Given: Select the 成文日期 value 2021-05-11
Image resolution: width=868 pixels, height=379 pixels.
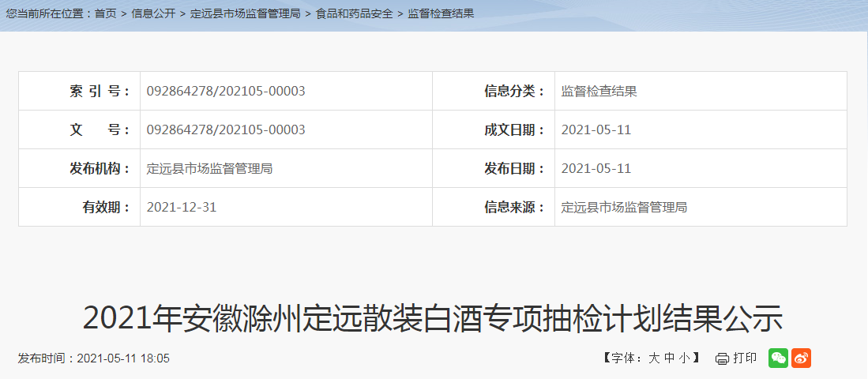Looking at the screenshot, I should [596, 129].
